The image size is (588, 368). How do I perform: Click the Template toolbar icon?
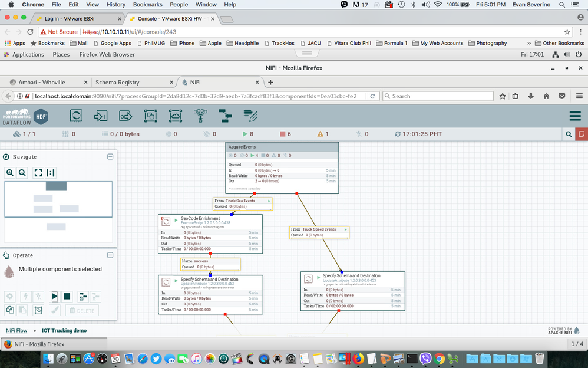pyautogui.click(x=224, y=116)
